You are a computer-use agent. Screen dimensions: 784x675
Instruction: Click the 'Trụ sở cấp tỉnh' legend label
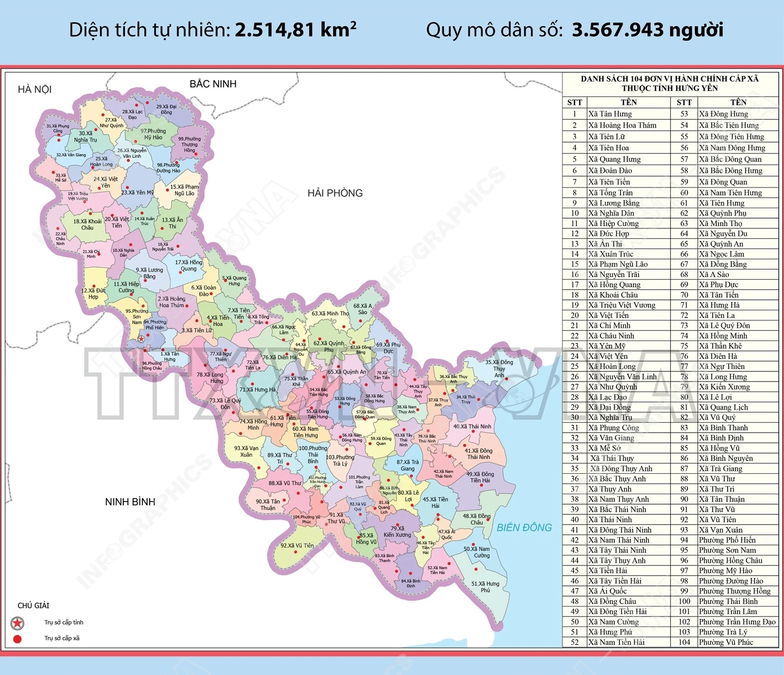click(64, 622)
